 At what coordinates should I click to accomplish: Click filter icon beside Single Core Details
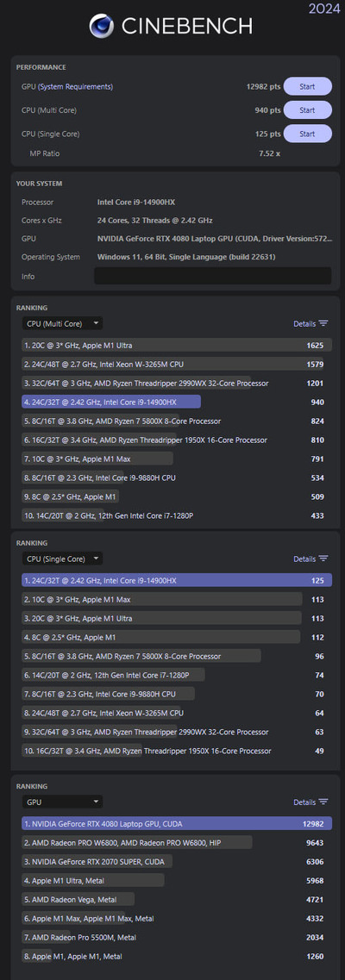pos(323,559)
